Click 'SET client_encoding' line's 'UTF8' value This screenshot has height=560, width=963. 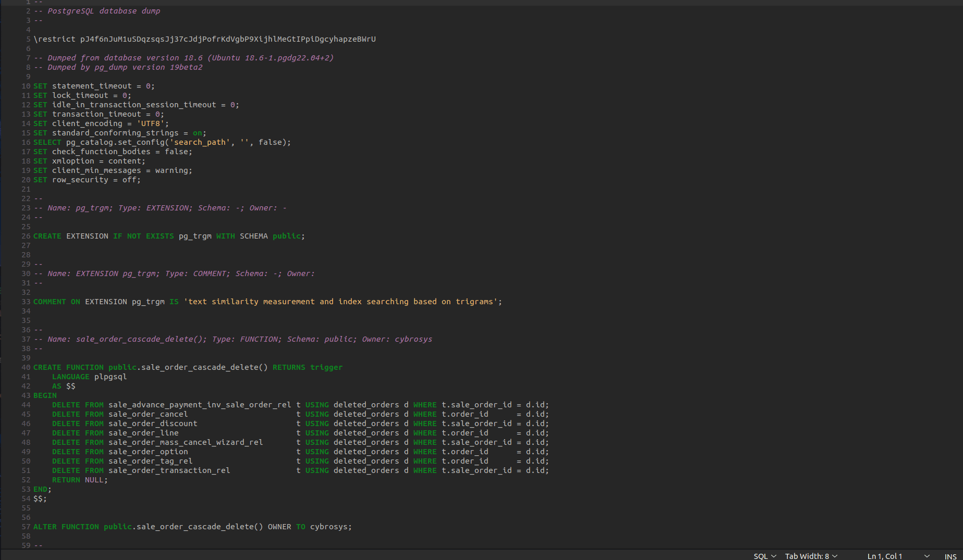150,123
